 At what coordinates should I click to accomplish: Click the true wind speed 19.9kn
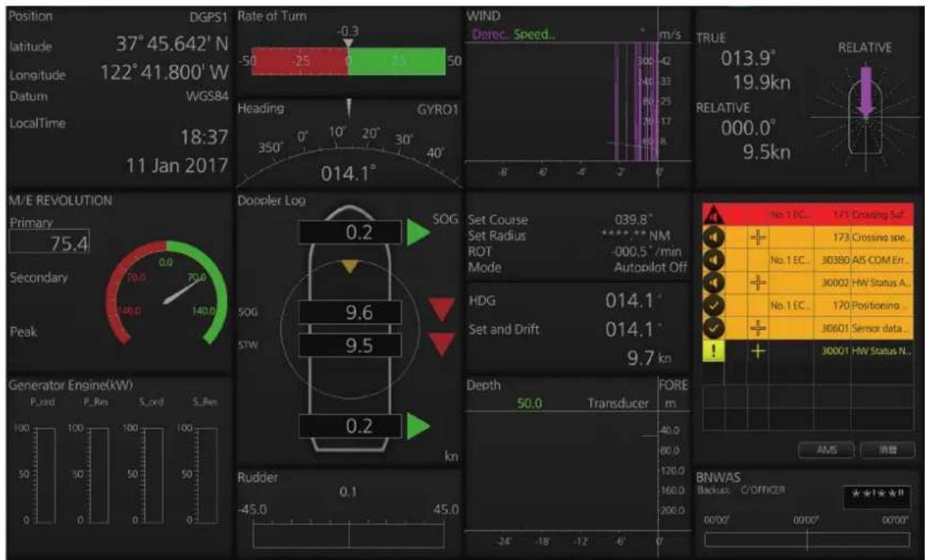[762, 82]
